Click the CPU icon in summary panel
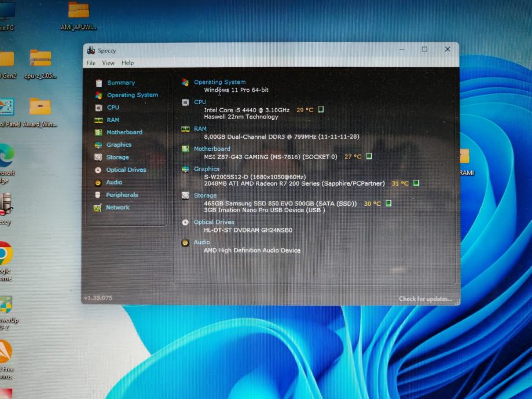The width and height of the screenshot is (532, 399). [x=185, y=102]
